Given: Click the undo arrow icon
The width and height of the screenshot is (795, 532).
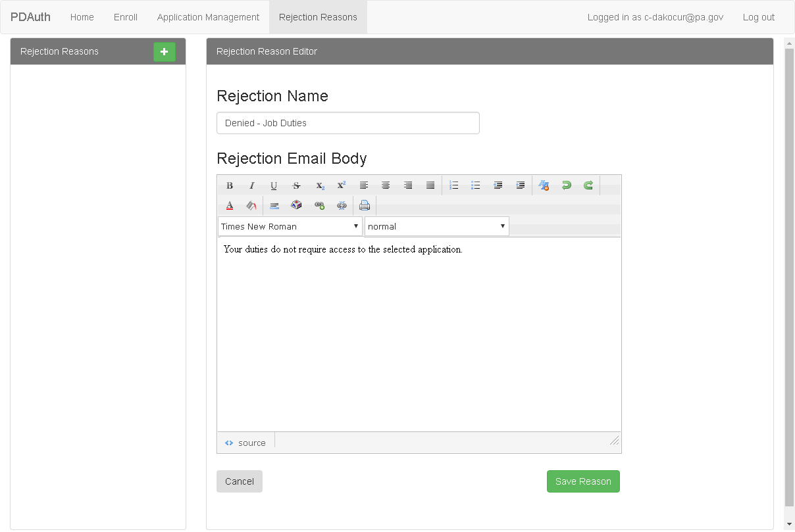Looking at the screenshot, I should point(566,185).
